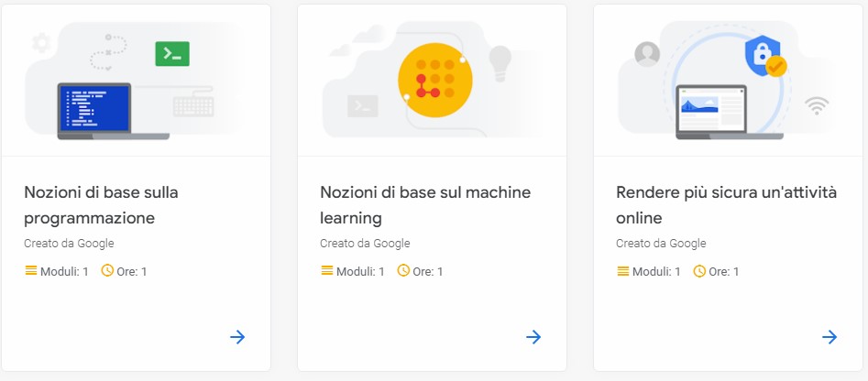
Task: Click the arrow on the attività online card
Action: 830,337
